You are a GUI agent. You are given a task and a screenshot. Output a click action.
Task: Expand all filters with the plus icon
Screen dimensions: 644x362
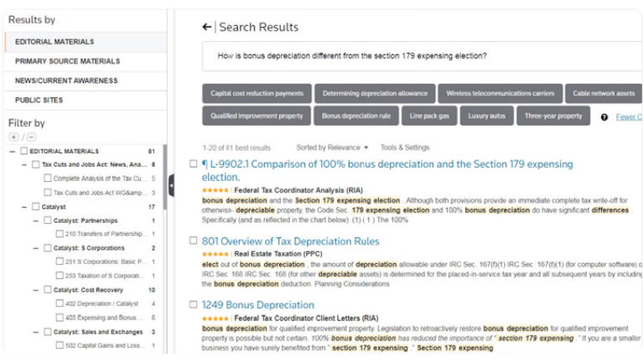pyautogui.click(x=13, y=137)
